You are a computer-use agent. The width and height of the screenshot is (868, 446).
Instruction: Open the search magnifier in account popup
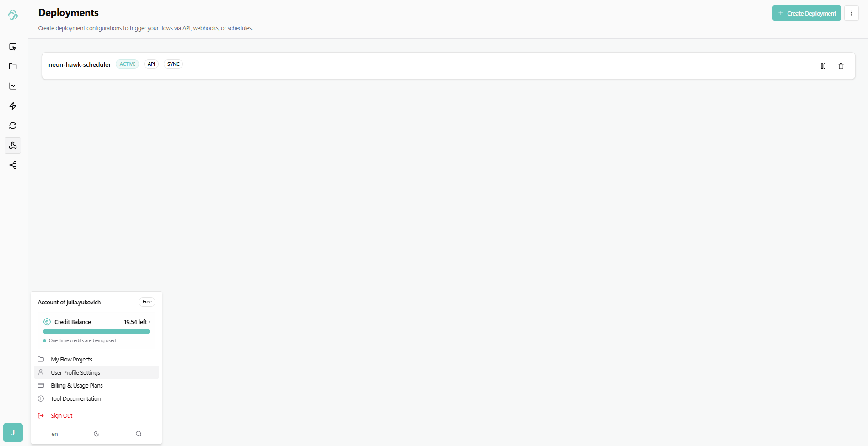pyautogui.click(x=139, y=434)
